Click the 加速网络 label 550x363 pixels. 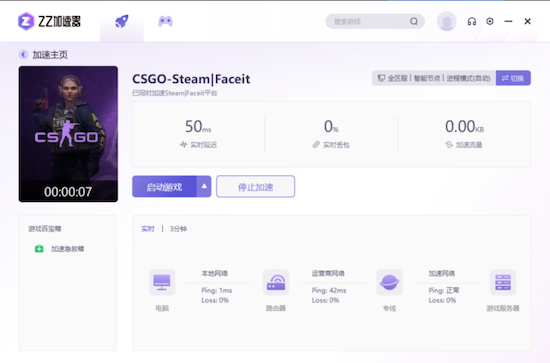(442, 273)
